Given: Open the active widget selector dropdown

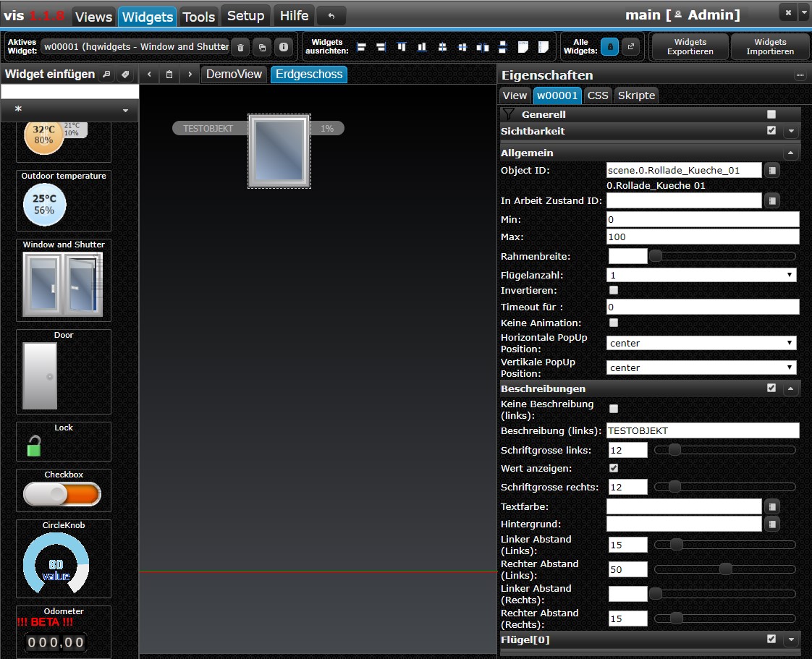Looking at the screenshot, I should point(136,47).
